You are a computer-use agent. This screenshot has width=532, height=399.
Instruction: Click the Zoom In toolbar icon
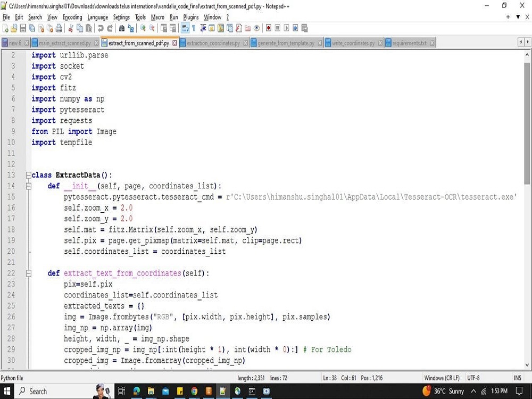tap(143, 28)
